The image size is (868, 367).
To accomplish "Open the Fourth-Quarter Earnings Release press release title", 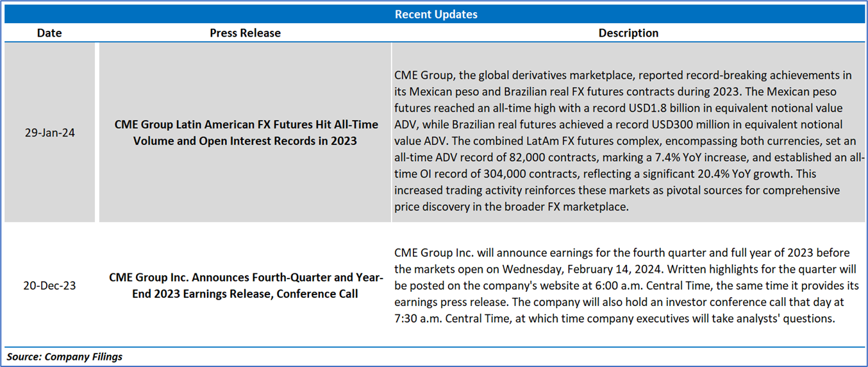I will click(246, 286).
